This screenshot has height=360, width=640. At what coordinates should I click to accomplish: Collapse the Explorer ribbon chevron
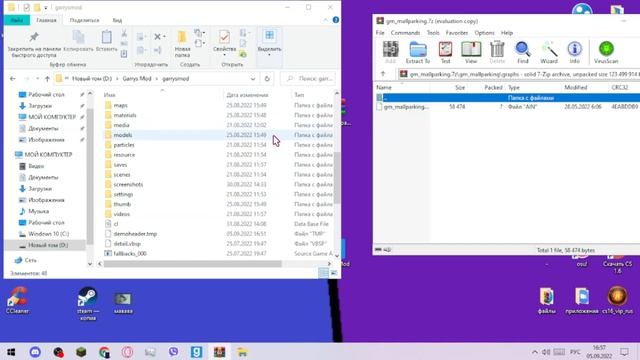[325, 20]
